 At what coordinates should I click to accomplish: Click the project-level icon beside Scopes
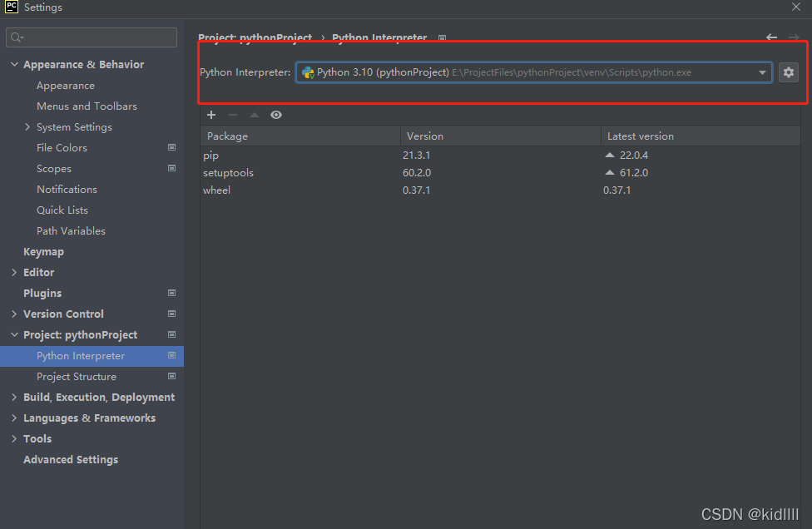[172, 168]
